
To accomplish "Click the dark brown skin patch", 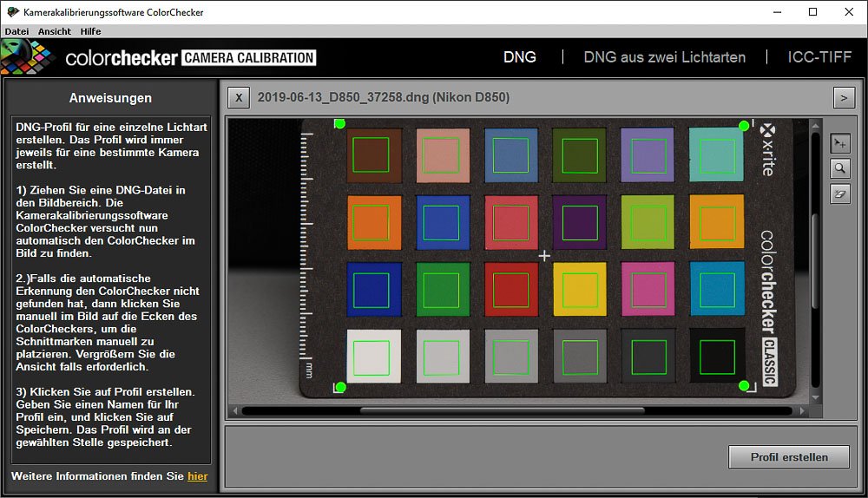I will [x=374, y=155].
